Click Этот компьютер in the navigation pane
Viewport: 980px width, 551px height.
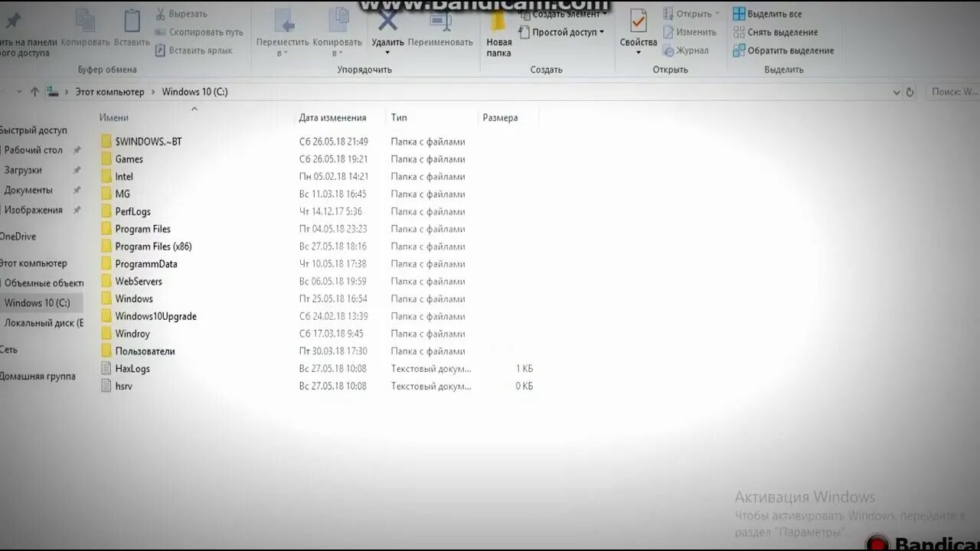33,263
